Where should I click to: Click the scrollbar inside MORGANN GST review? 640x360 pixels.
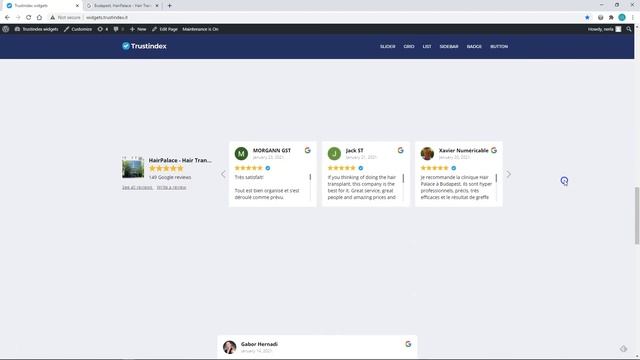coord(310,177)
